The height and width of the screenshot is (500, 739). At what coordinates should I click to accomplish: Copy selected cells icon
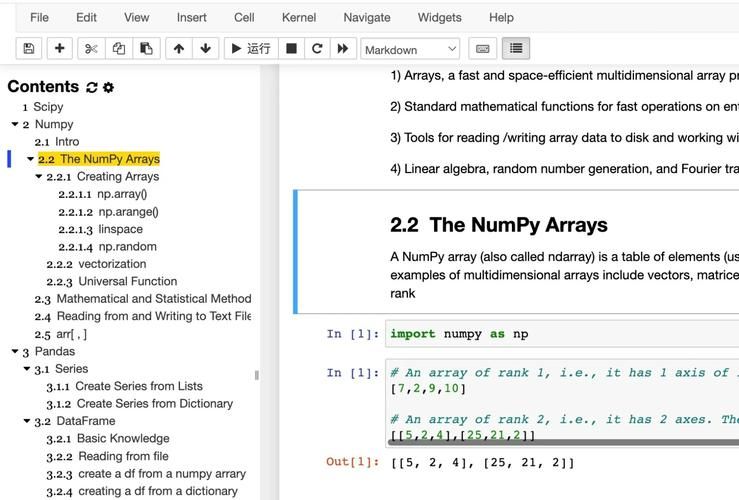point(119,49)
